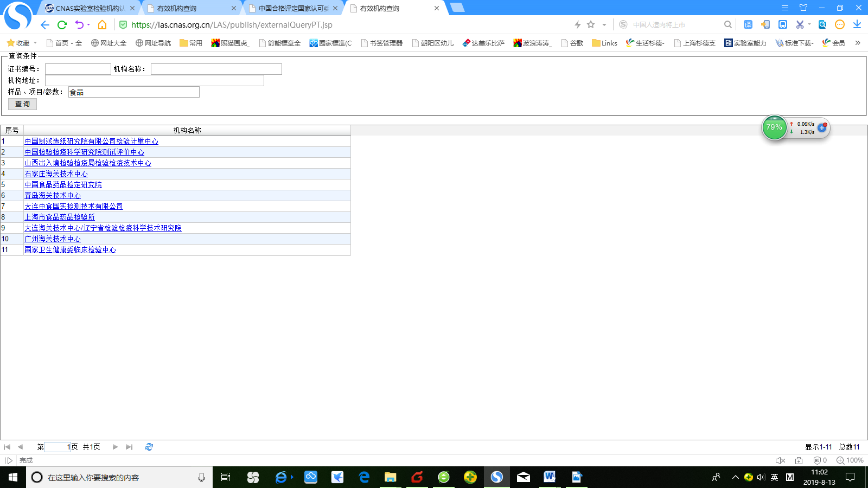Open Task View on the taskbar
Screen dimensions: 868x488
tap(226, 477)
